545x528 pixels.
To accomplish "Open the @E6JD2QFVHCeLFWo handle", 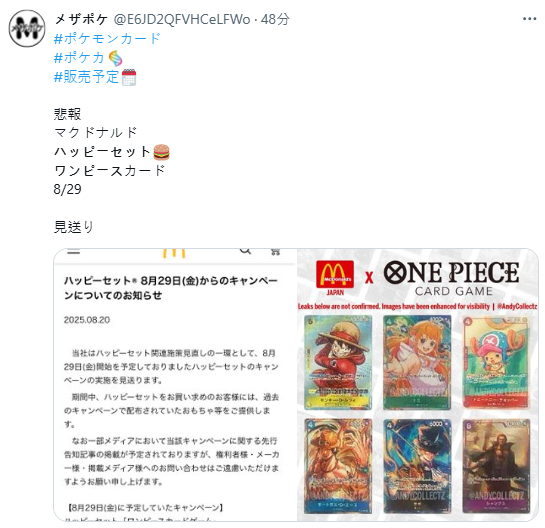I will tap(182, 19).
